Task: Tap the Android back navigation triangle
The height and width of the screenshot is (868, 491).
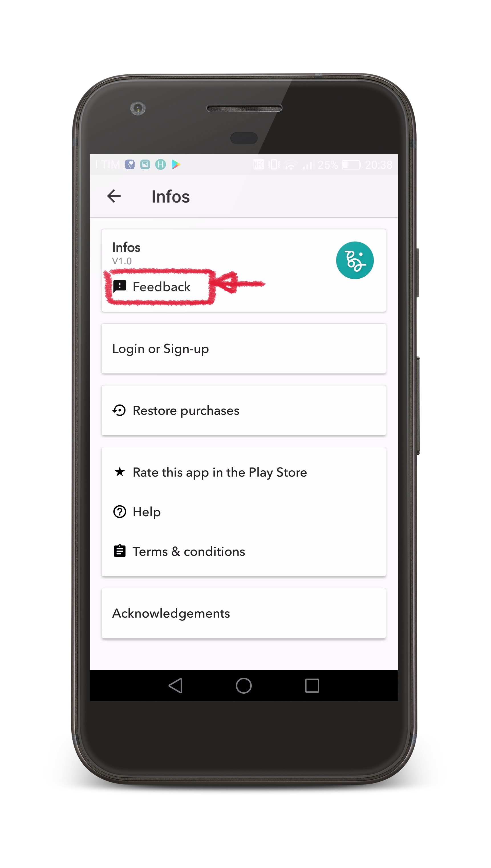Action: [x=175, y=685]
